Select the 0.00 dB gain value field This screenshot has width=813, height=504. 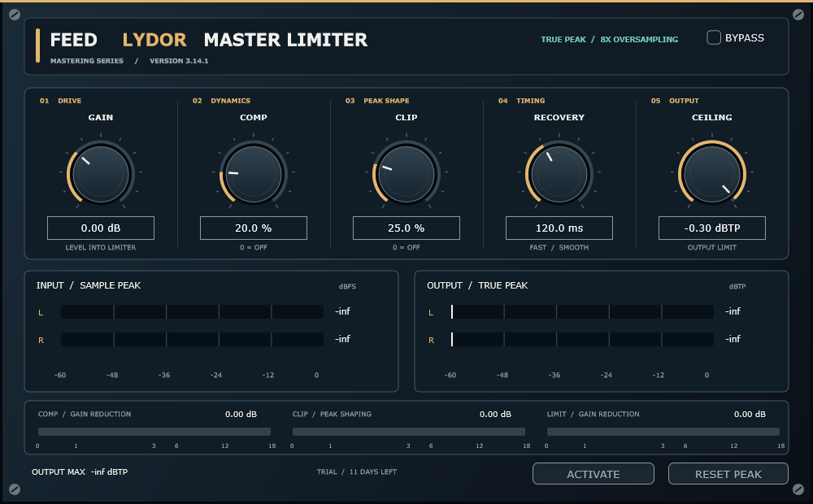(x=101, y=228)
